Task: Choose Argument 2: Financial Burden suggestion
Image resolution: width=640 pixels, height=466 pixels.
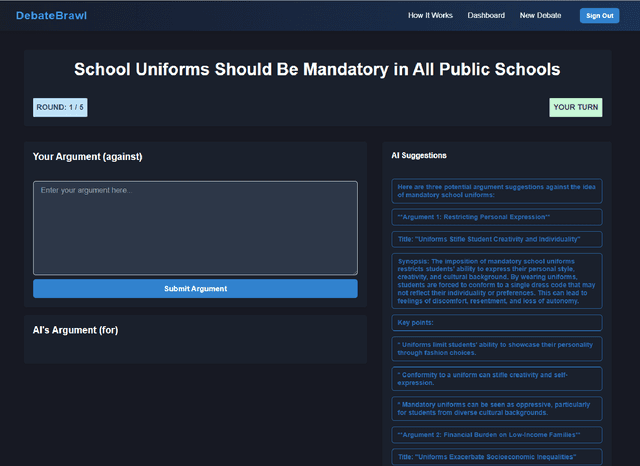Action: (497, 435)
